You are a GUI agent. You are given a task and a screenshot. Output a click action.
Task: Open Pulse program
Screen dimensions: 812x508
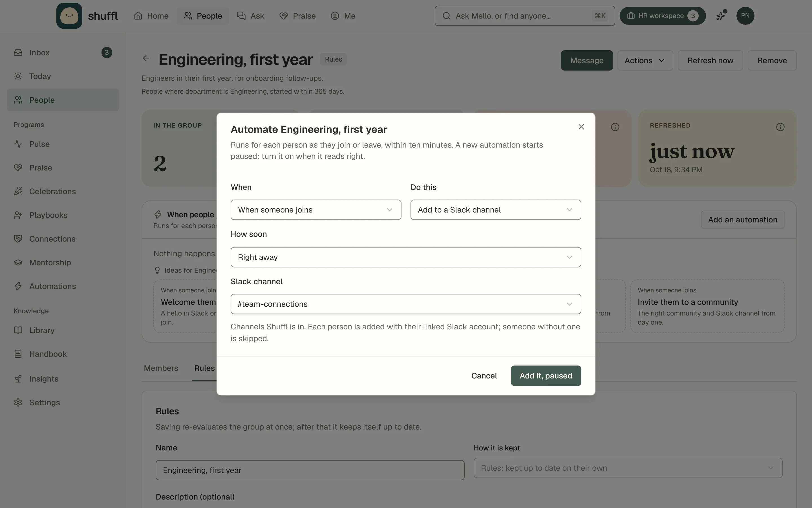[63, 144]
